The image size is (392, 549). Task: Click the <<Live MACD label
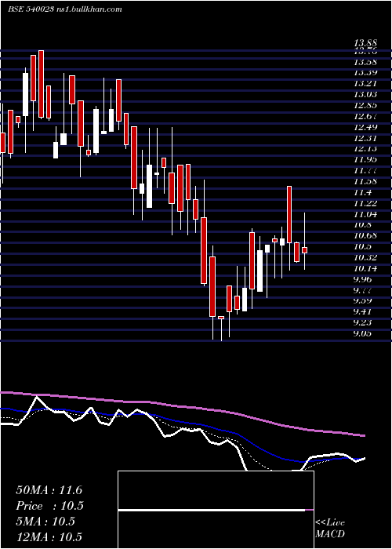(330, 529)
